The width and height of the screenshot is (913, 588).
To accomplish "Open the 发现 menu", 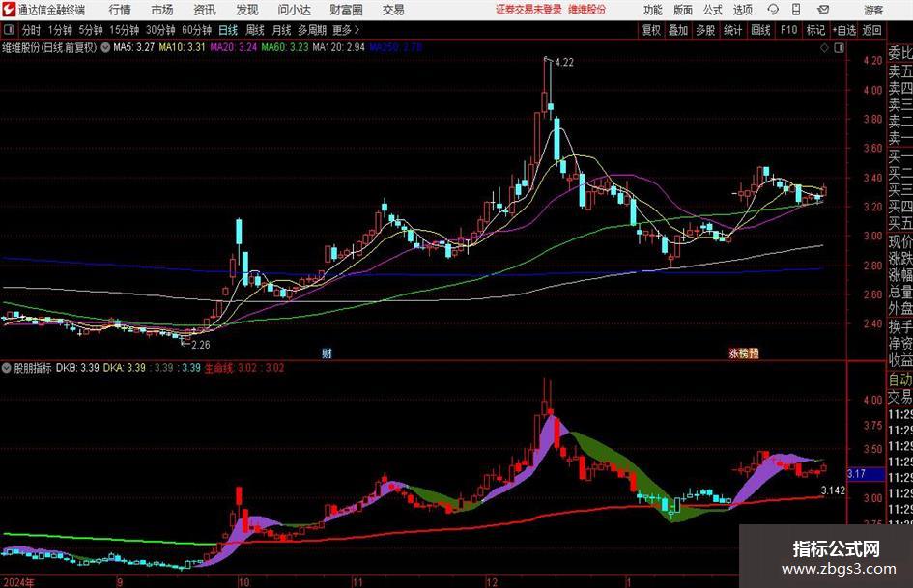I will coord(247,10).
